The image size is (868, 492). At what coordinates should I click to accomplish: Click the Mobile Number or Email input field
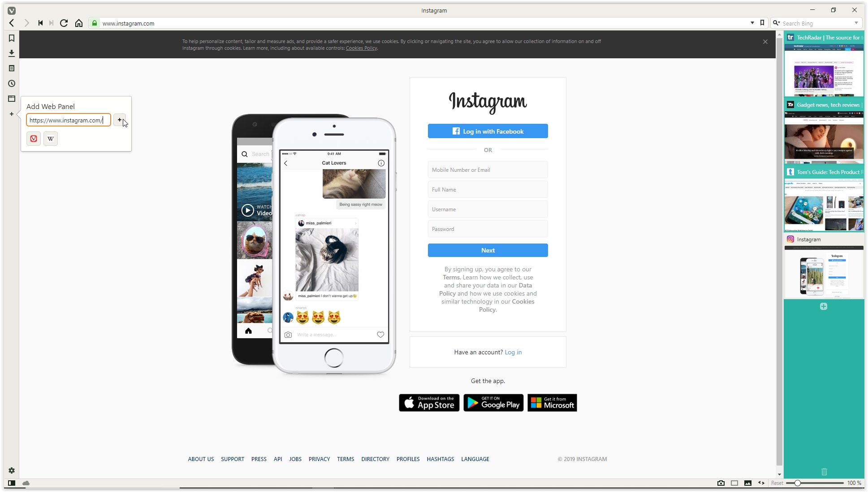click(488, 170)
